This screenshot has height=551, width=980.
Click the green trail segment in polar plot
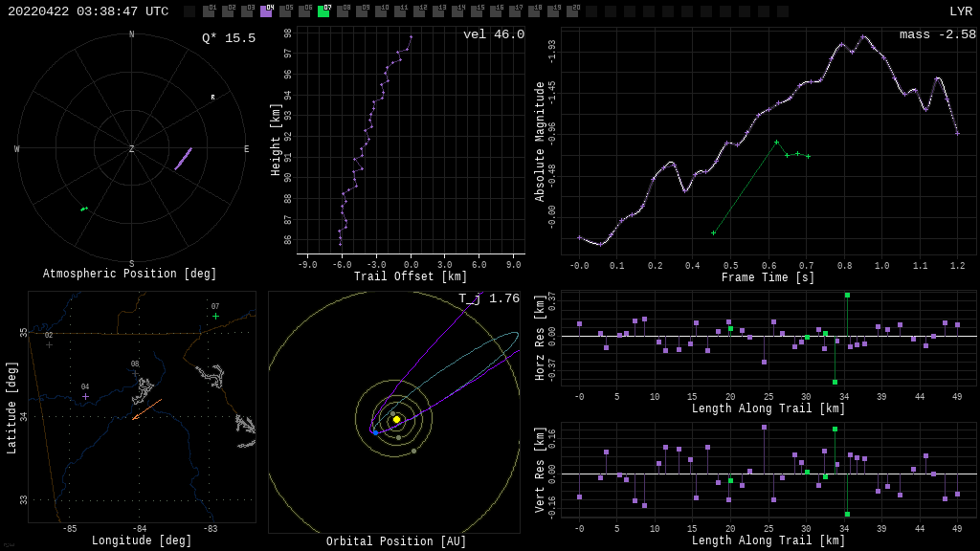(84, 209)
